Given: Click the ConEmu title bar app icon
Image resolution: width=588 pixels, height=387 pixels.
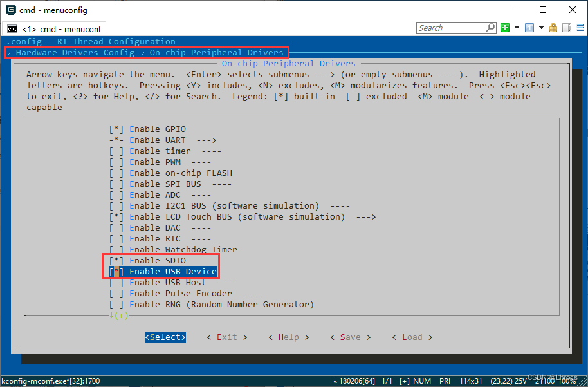Looking at the screenshot, I should pos(11,10).
